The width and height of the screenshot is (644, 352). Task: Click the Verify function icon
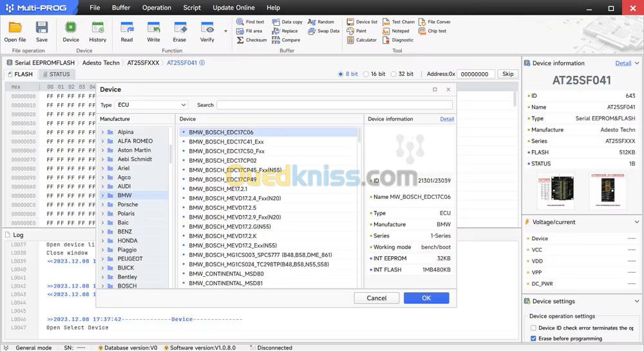(207, 28)
